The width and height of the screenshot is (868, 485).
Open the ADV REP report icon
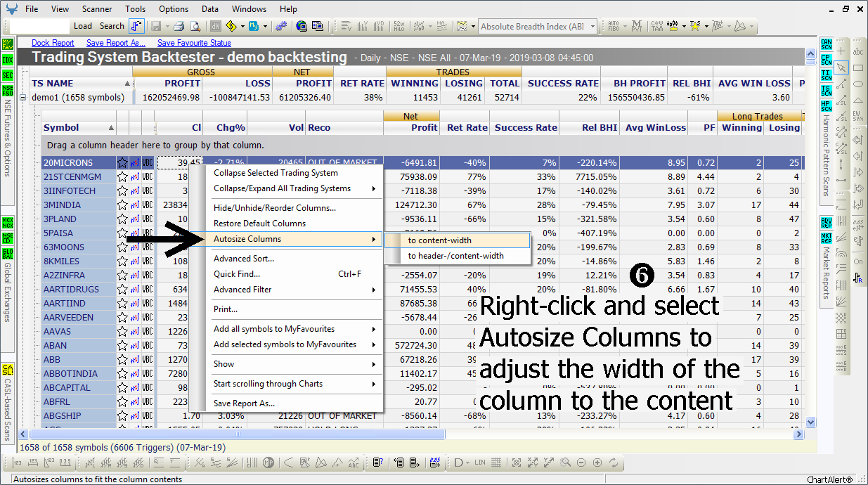[827, 224]
